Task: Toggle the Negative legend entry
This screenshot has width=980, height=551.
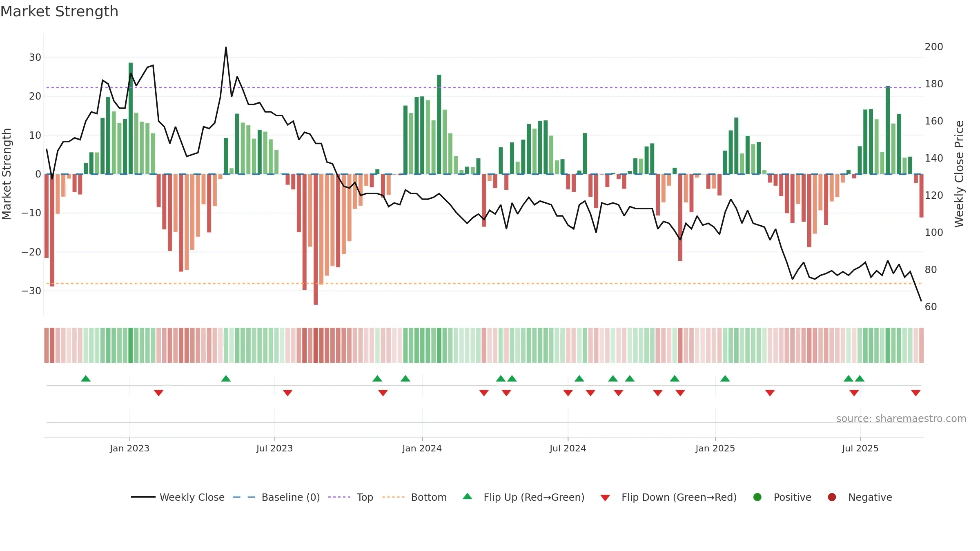Action: pyautogui.click(x=860, y=497)
